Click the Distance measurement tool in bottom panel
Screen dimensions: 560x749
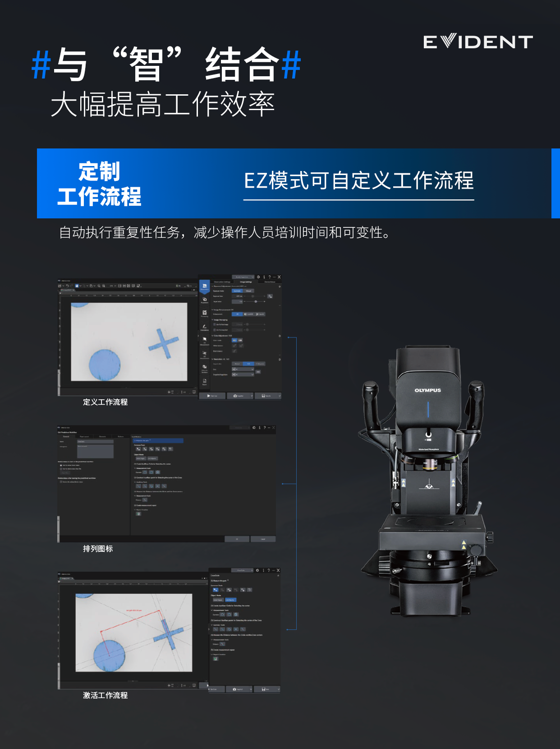(x=222, y=644)
